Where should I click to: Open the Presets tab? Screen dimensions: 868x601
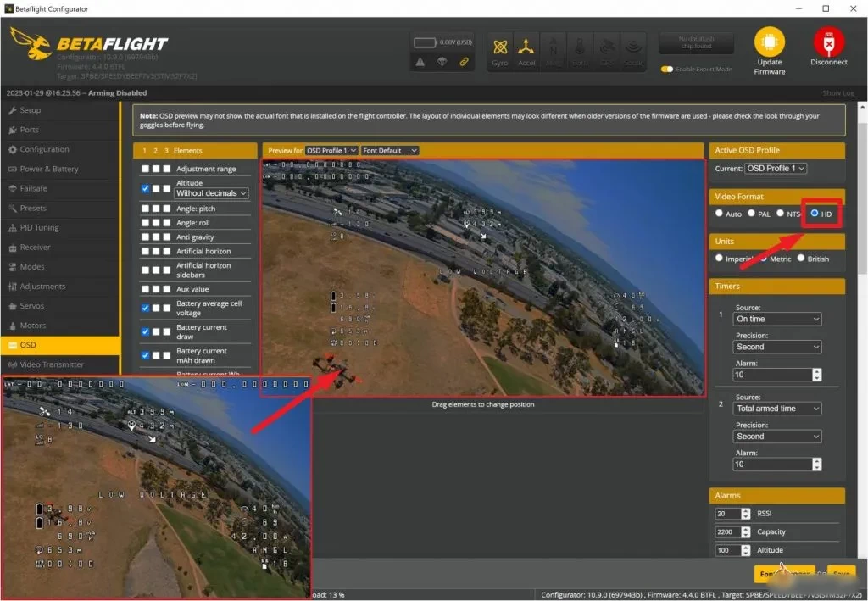(x=60, y=208)
